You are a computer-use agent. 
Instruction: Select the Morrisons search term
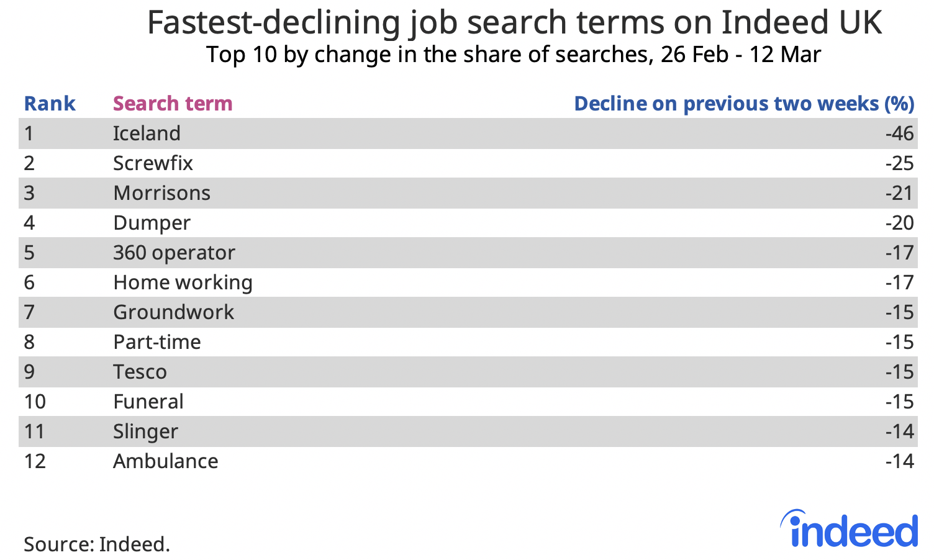point(161,193)
